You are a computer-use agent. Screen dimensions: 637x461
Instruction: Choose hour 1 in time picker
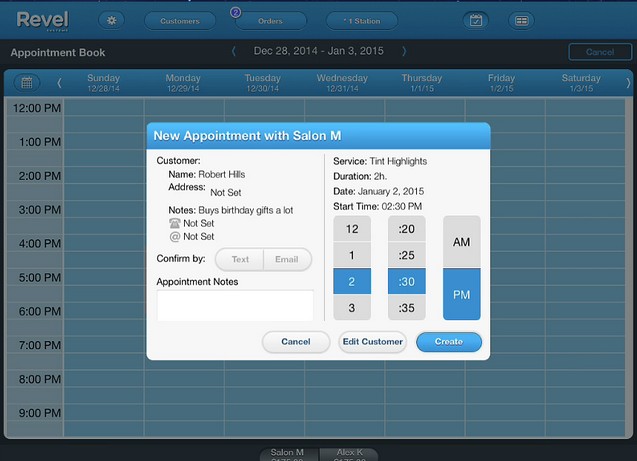(x=352, y=255)
